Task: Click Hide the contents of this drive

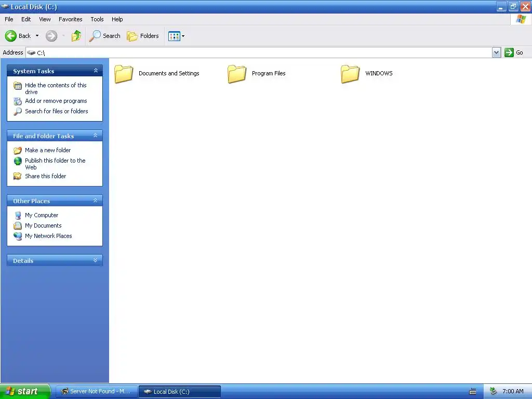Action: click(x=56, y=88)
